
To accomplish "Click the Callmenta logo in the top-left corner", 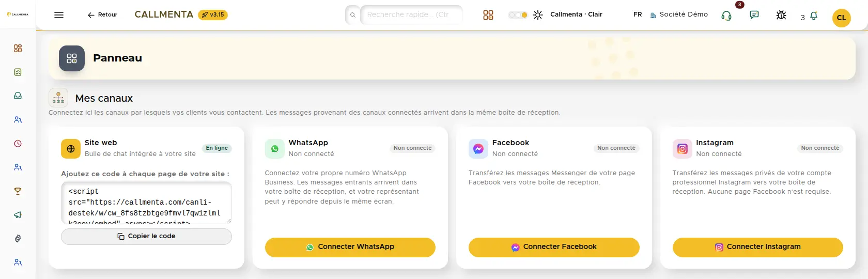I will click(x=18, y=14).
